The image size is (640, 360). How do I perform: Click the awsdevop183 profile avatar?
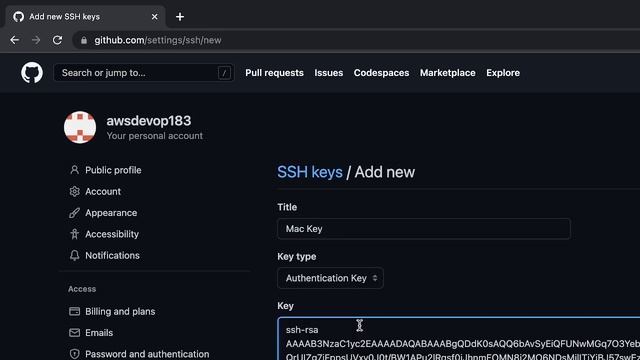click(x=80, y=127)
